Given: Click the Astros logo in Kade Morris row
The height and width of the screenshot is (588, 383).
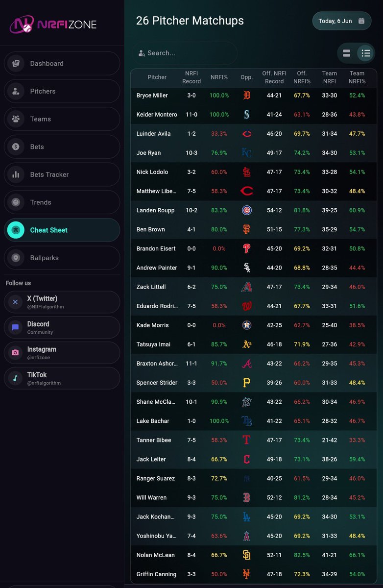Looking at the screenshot, I should coord(246,325).
